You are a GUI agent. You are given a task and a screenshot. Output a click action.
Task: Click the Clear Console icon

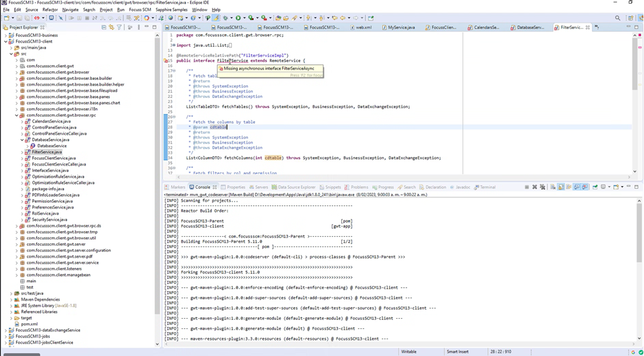click(x=553, y=187)
